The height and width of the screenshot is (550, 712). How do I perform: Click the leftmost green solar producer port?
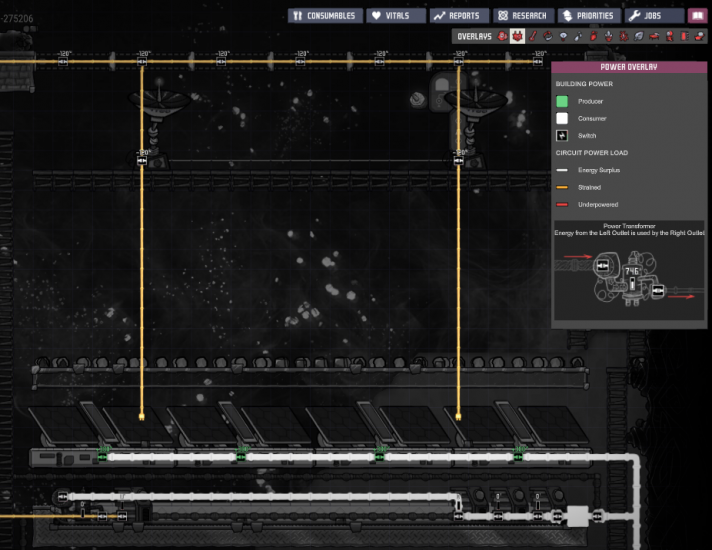[x=103, y=456]
